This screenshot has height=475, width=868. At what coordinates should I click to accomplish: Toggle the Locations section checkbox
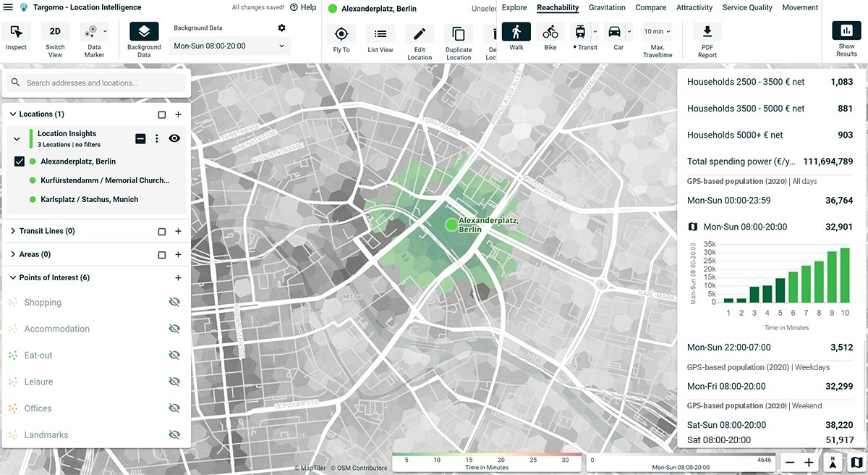(162, 114)
